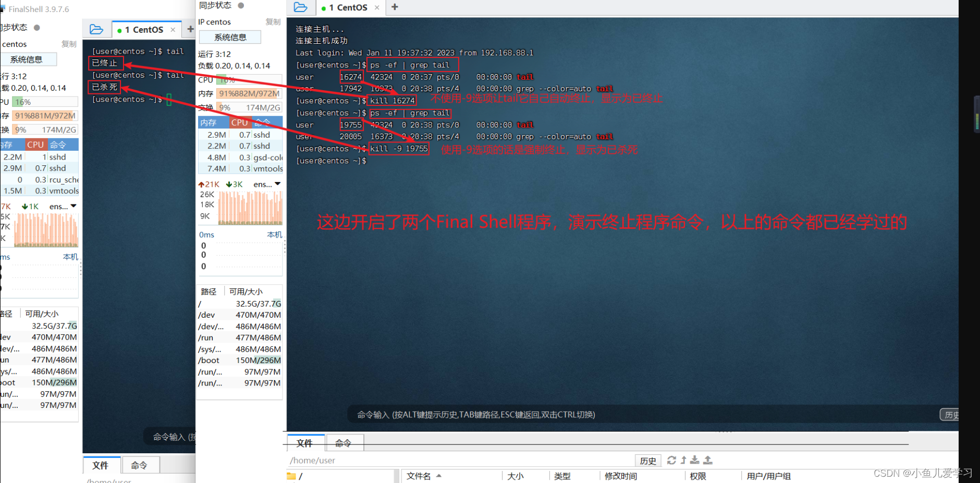Screen dimensions: 980x483
Task: Click network traffic graph in left panel
Action: tap(46, 230)
